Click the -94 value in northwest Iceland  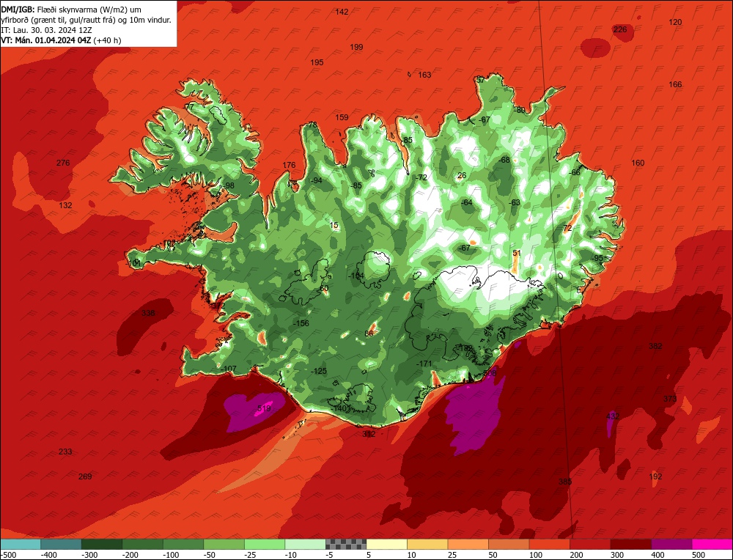(x=317, y=180)
